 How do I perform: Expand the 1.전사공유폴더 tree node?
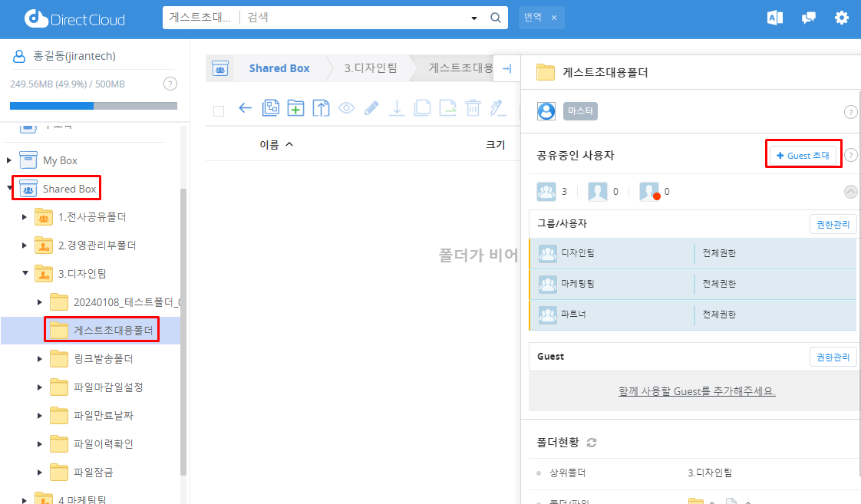click(x=25, y=217)
